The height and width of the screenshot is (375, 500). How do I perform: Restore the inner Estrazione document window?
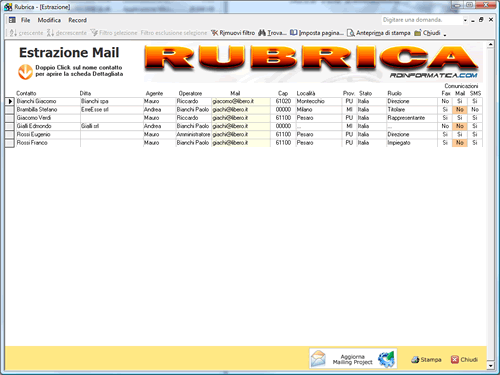pyautogui.click(x=481, y=20)
